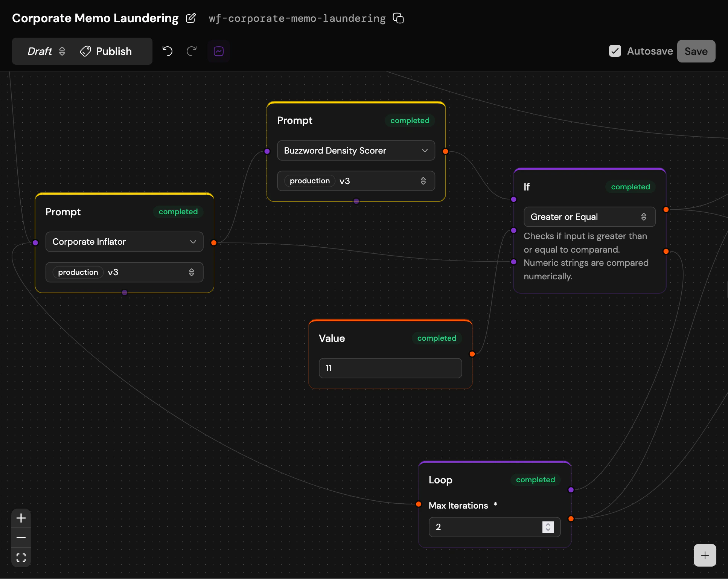Edit the workflow name with the pencil icon
Image resolution: width=728 pixels, height=579 pixels.
click(x=191, y=18)
